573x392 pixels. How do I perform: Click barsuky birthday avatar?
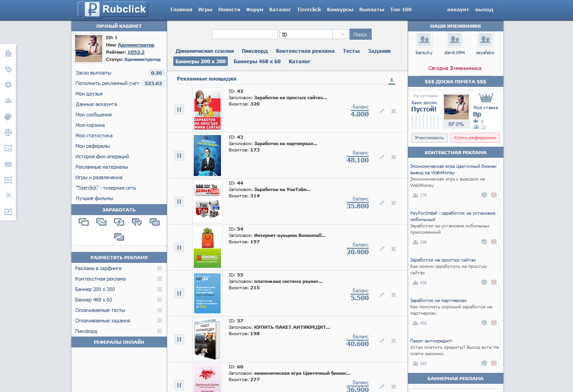[424, 40]
